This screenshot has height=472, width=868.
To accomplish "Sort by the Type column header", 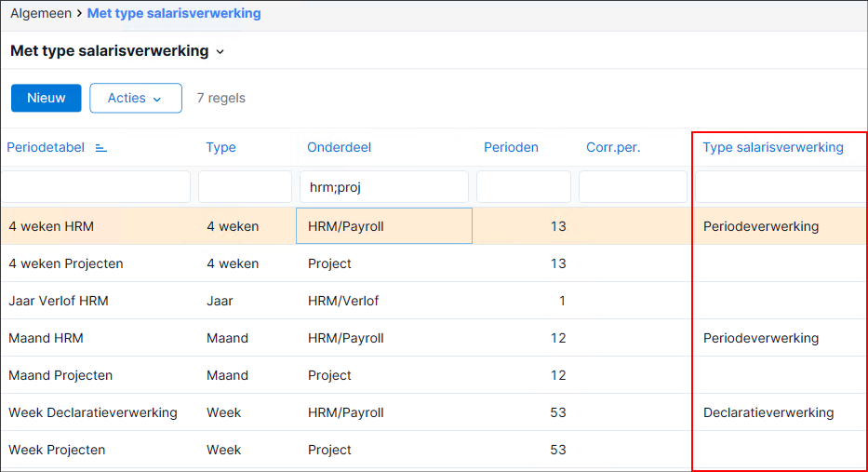I will point(220,147).
